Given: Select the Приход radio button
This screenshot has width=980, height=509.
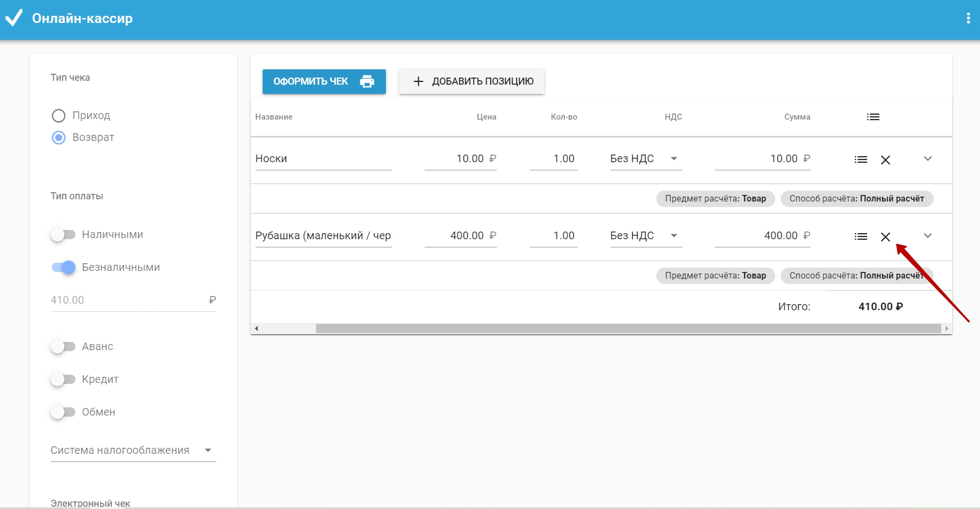Looking at the screenshot, I should [58, 116].
